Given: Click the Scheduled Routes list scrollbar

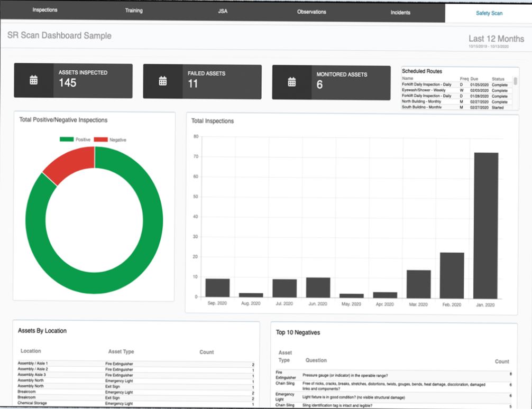Looking at the screenshot, I should [515, 81].
